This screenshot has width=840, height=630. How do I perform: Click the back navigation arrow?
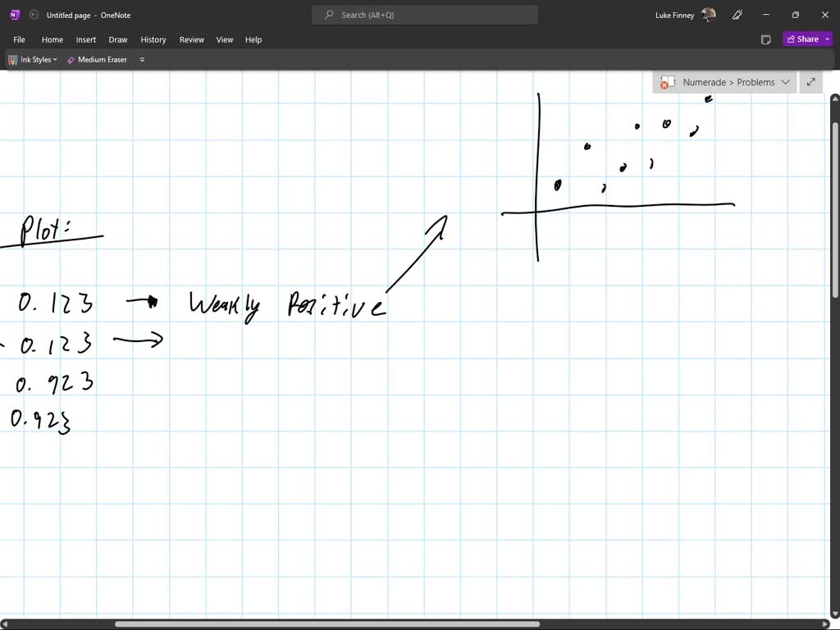(33, 14)
